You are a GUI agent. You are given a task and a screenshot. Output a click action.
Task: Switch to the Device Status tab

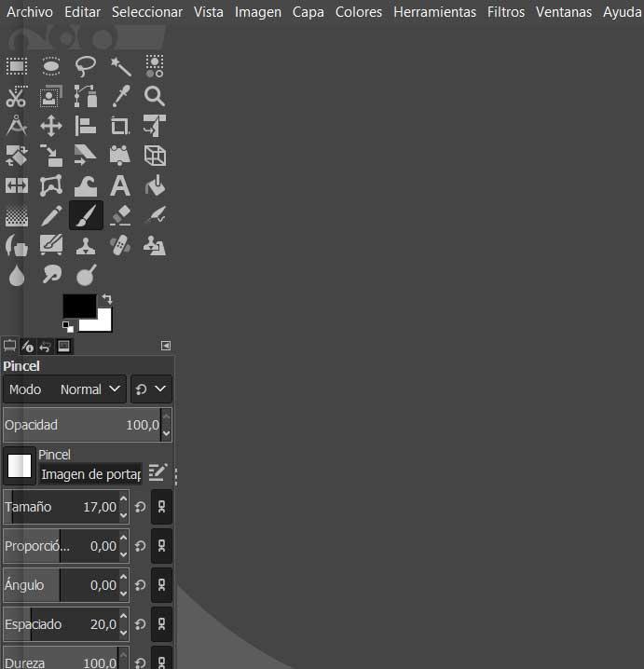coord(28,346)
